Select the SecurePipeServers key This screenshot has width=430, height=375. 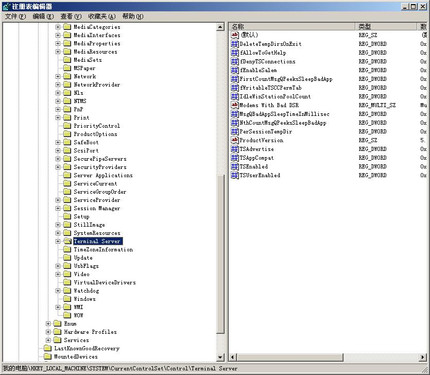tap(100, 159)
